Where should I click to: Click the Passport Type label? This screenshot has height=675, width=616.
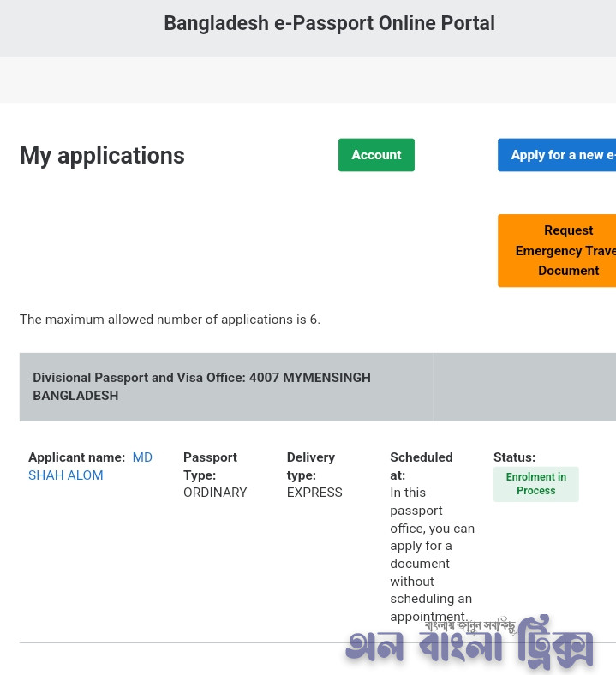click(210, 466)
